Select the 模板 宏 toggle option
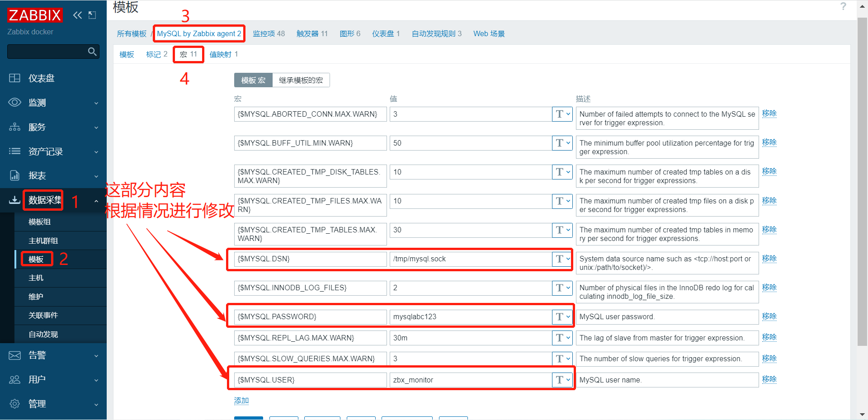 click(x=253, y=80)
